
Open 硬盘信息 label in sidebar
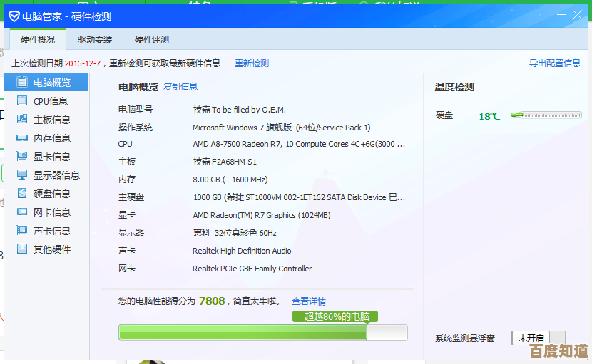(52, 194)
